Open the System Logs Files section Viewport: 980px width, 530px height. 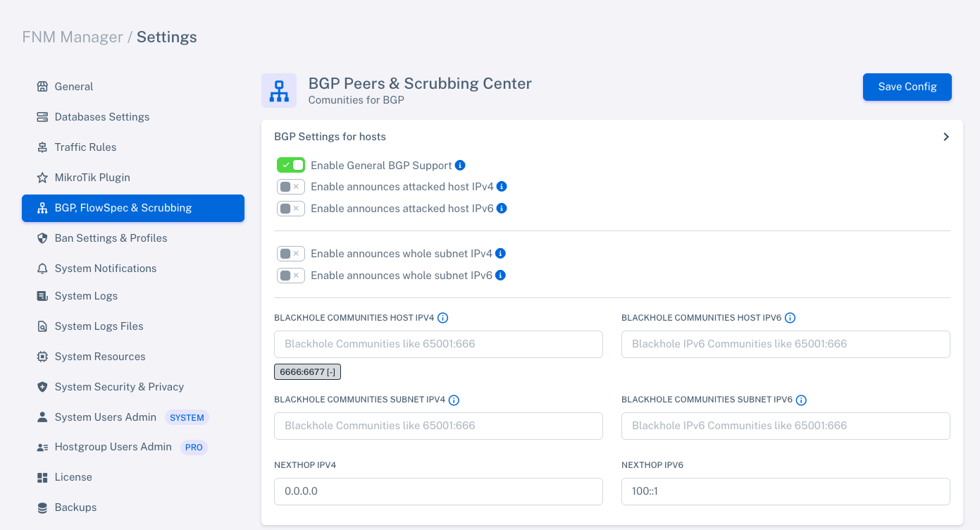99,326
